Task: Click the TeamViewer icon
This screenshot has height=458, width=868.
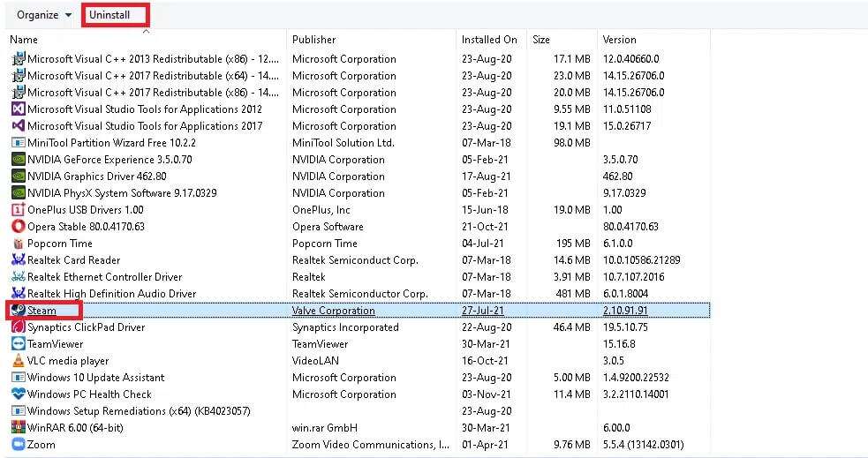Action: 19,344
